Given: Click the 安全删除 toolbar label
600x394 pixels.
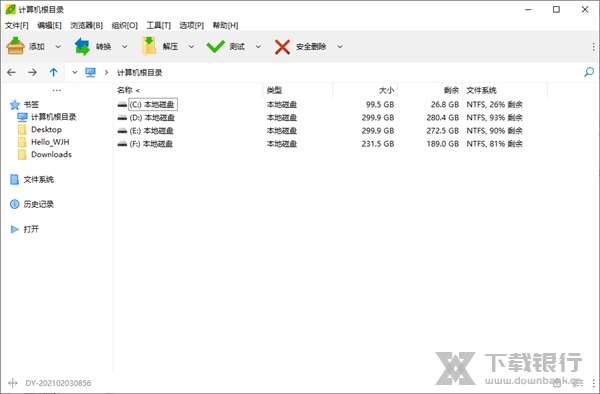Looking at the screenshot, I should (311, 47).
